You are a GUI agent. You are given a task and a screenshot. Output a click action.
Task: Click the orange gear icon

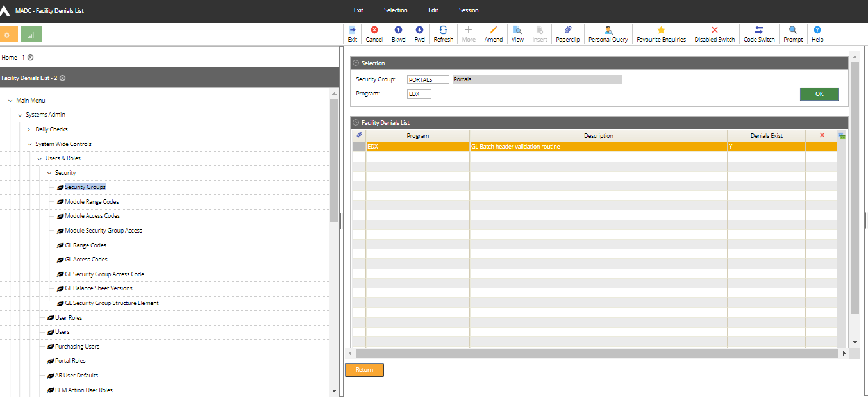[8, 34]
